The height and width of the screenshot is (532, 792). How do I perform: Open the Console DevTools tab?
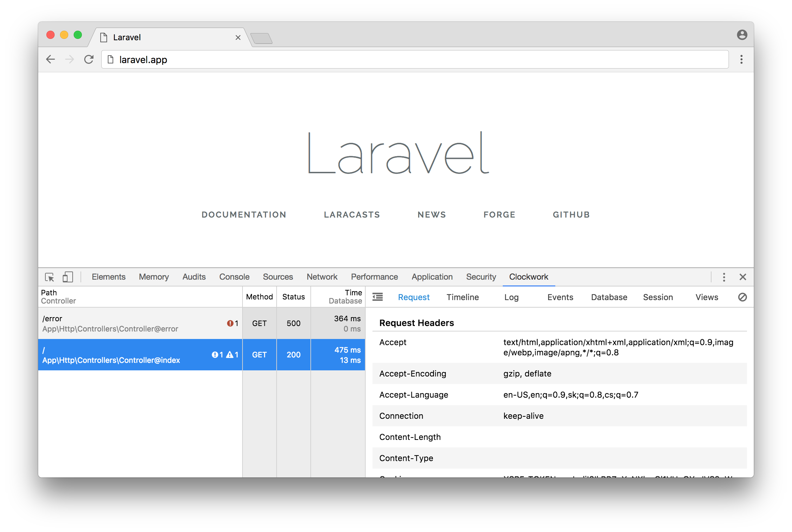pos(234,277)
